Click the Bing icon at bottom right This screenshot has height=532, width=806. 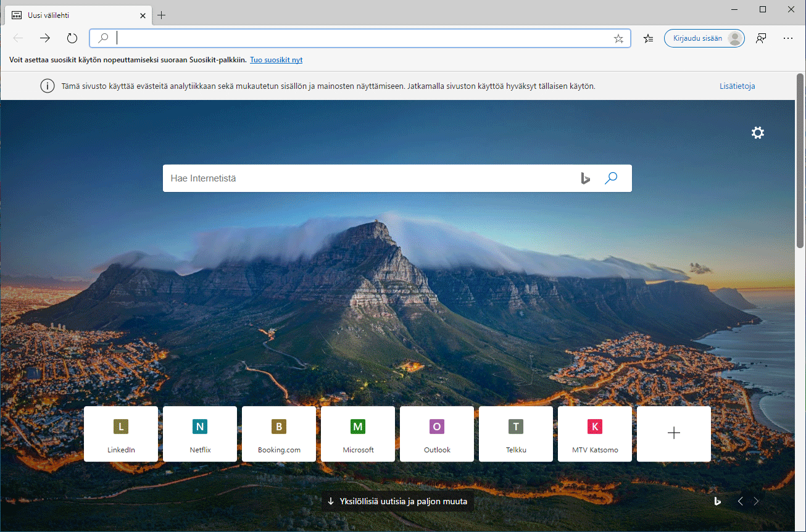point(717,501)
